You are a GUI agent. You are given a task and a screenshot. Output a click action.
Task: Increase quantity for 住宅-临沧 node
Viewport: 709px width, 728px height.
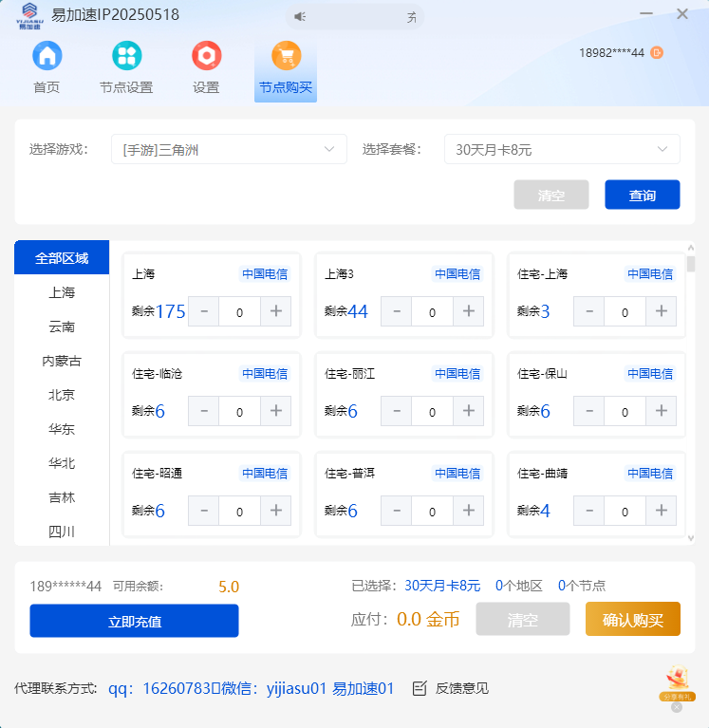pos(276,411)
